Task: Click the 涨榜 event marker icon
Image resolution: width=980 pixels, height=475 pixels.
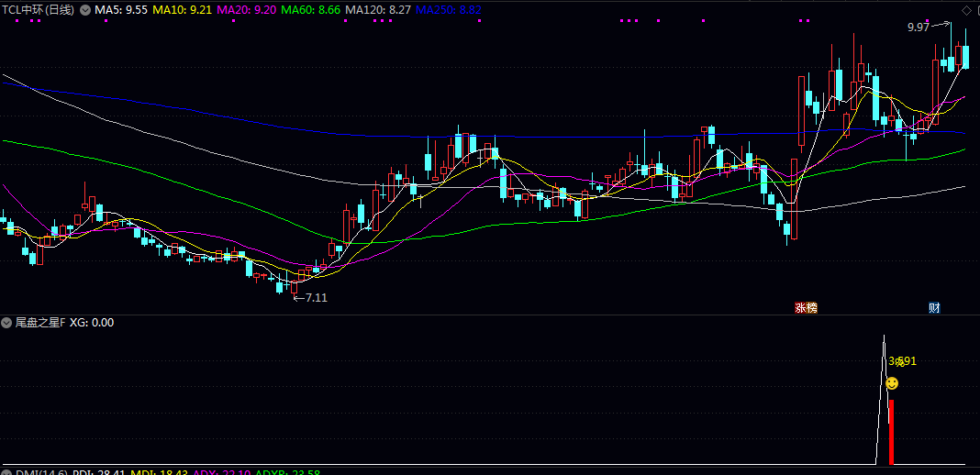Action: pyautogui.click(x=806, y=308)
